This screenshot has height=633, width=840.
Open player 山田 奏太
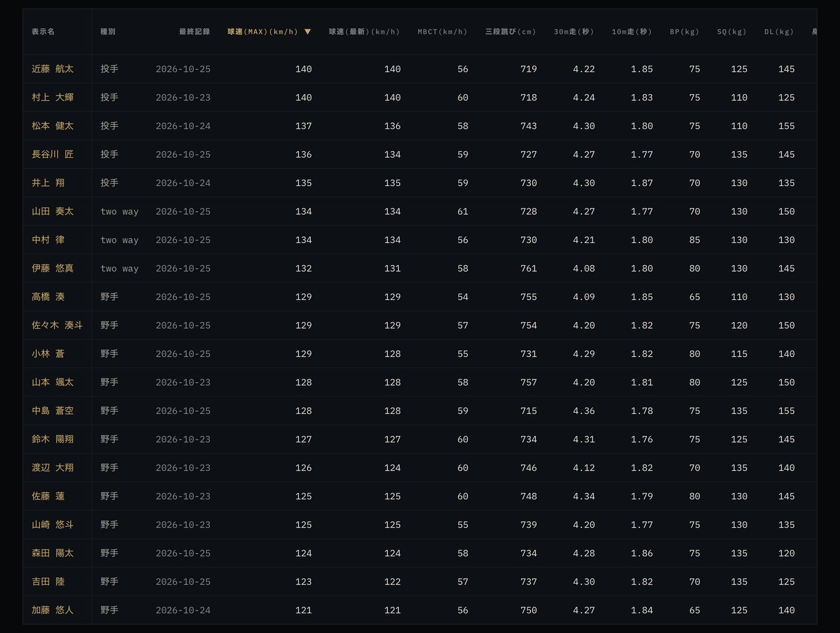point(53,211)
